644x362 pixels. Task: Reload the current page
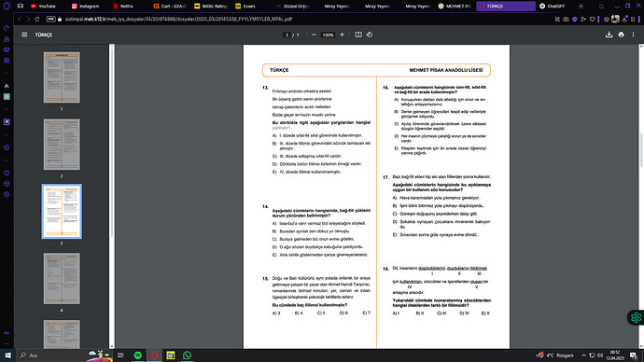pos(37,19)
